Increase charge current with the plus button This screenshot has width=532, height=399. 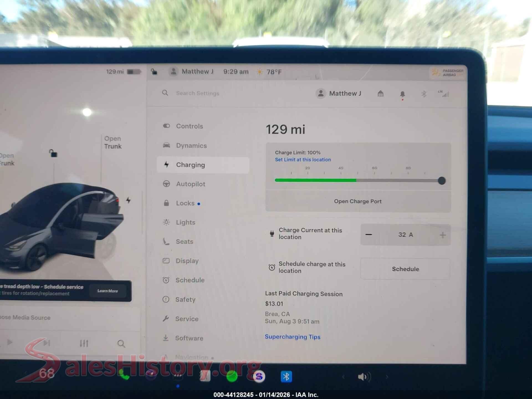(x=443, y=235)
